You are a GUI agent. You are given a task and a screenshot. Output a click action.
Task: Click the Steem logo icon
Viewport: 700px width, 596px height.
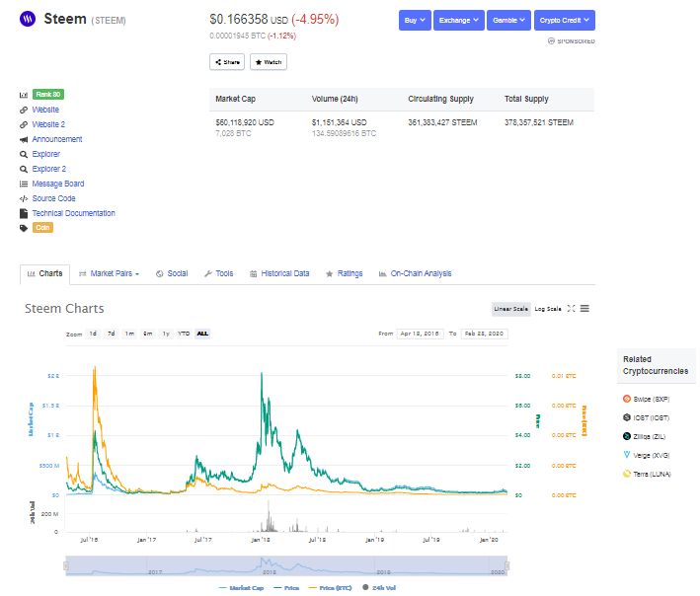click(28, 19)
